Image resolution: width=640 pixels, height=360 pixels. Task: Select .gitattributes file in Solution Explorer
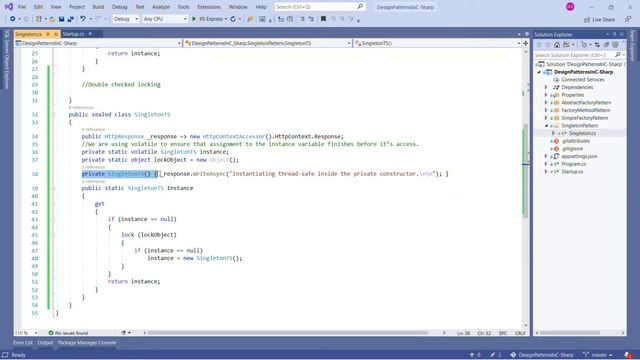tap(576, 141)
